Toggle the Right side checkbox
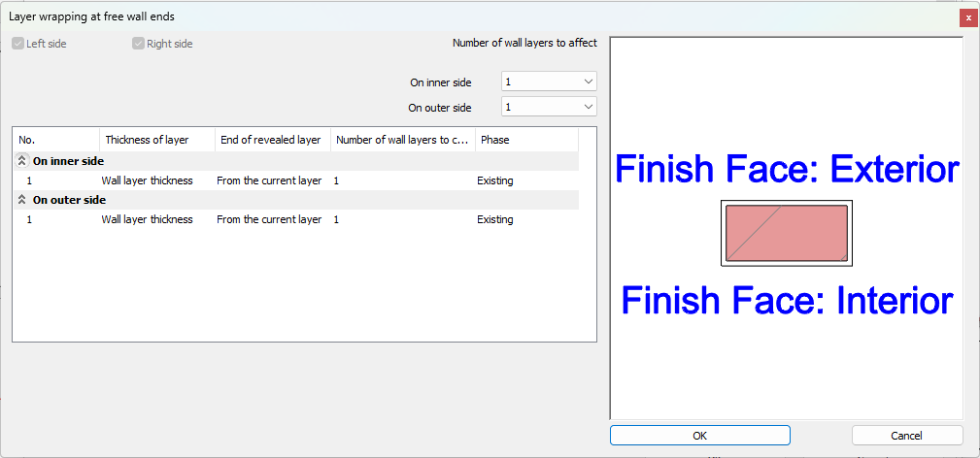The height and width of the screenshot is (458, 980). (x=139, y=44)
